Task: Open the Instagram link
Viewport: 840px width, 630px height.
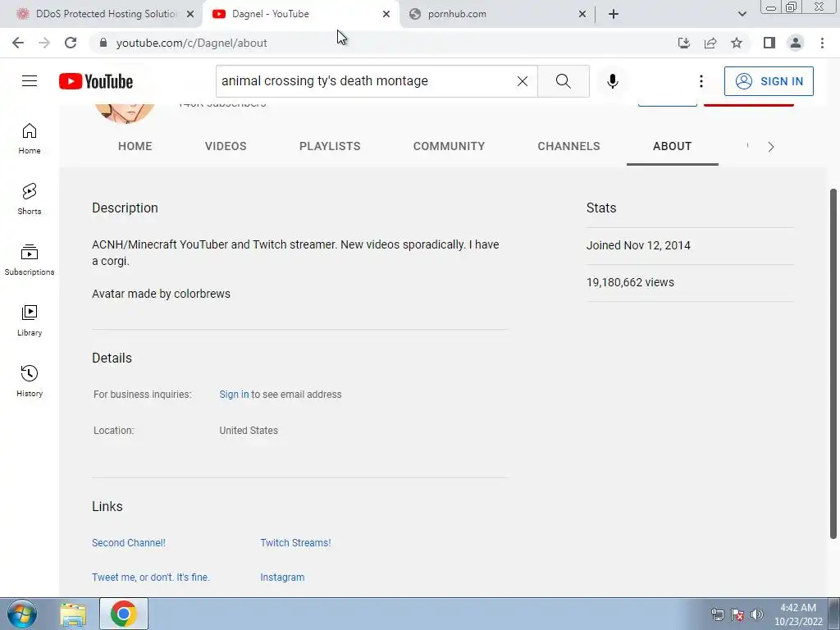Action: point(282,577)
